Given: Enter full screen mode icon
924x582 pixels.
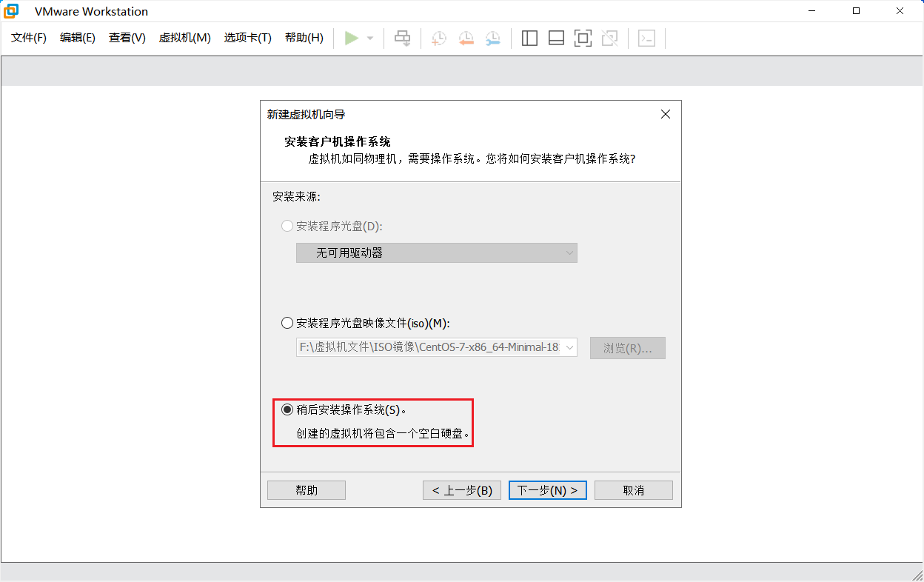Looking at the screenshot, I should 583,38.
